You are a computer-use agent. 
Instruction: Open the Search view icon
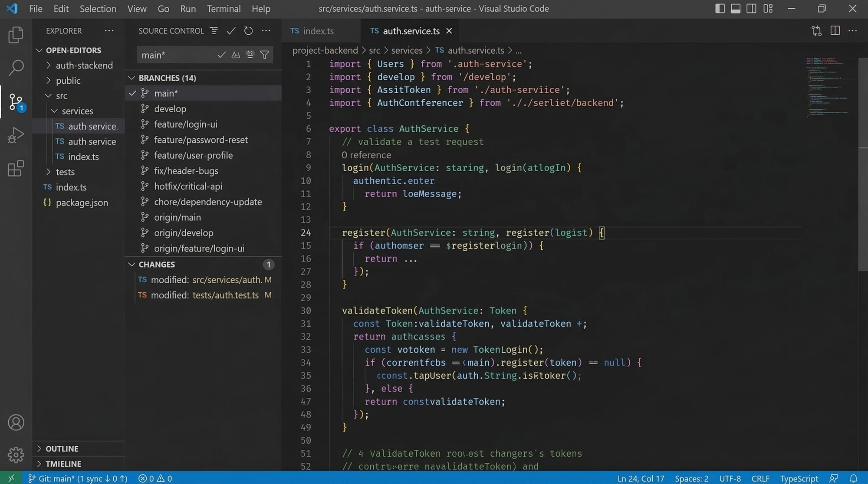point(16,68)
